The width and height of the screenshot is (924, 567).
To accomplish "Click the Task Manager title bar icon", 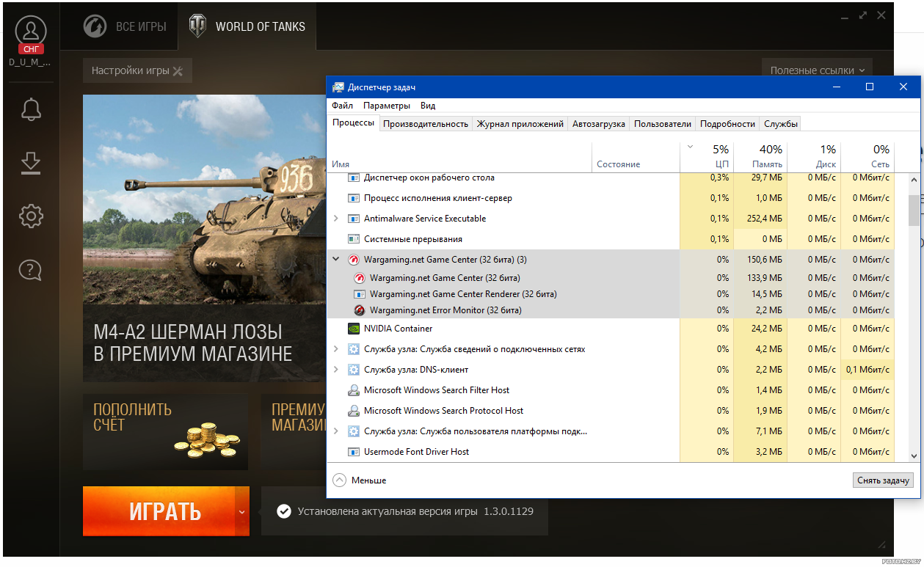I will click(338, 87).
